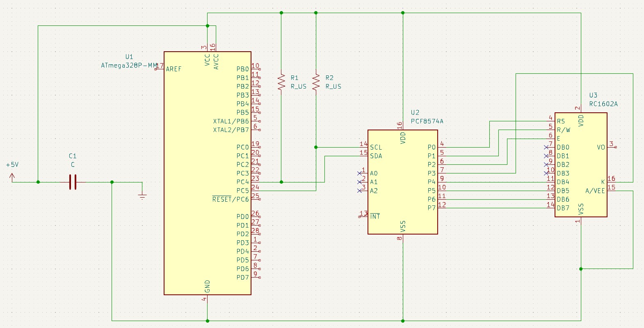Select the AVCC pin label on U1

(x=216, y=61)
